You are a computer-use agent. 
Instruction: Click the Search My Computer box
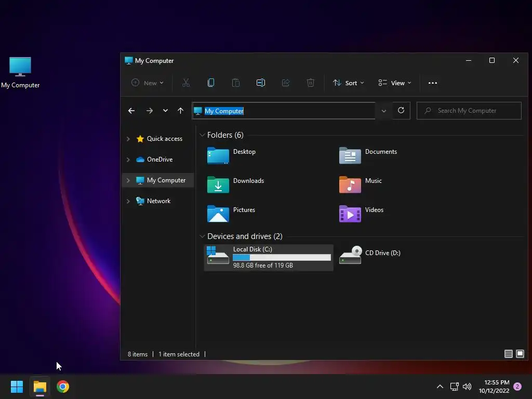(469, 111)
